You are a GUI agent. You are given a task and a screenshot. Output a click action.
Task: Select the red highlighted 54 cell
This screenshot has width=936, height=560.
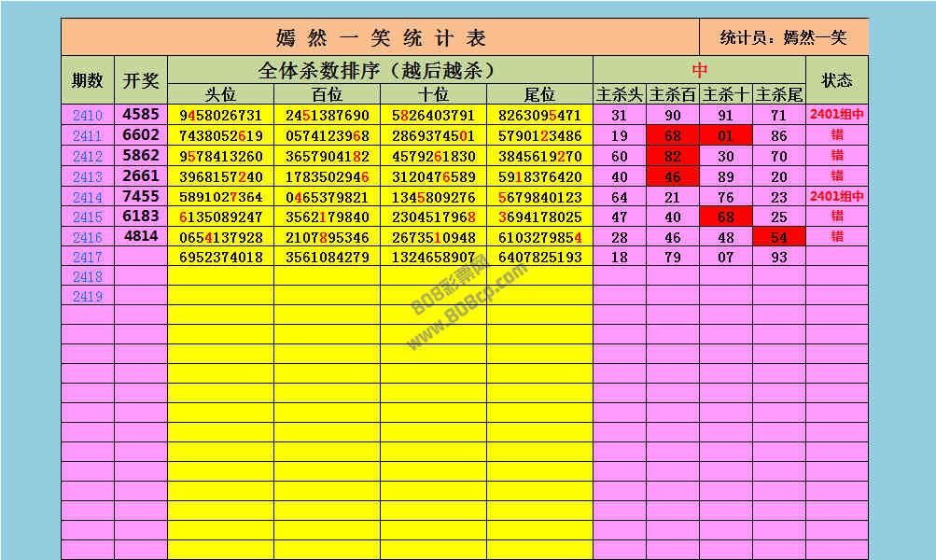pos(779,237)
